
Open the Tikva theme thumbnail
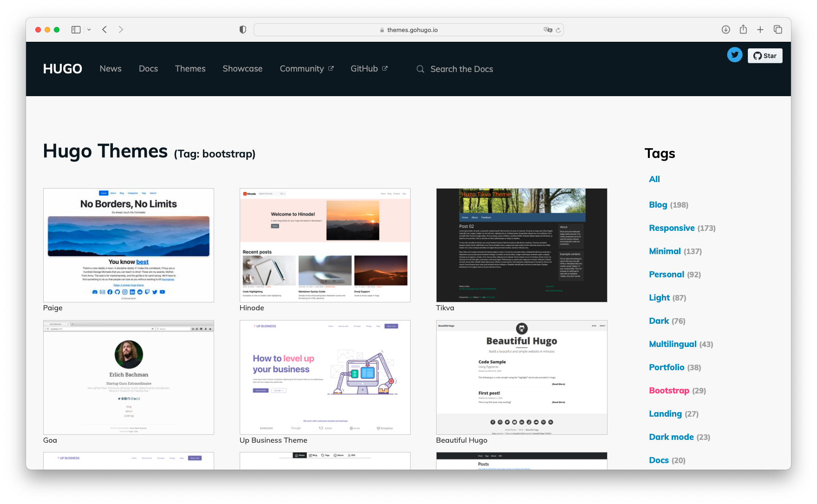coord(522,245)
